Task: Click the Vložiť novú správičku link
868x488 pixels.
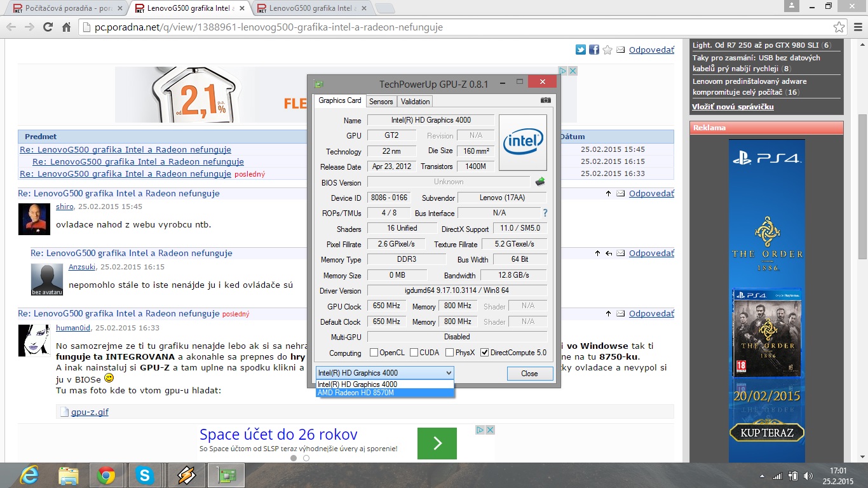Action: (733, 107)
